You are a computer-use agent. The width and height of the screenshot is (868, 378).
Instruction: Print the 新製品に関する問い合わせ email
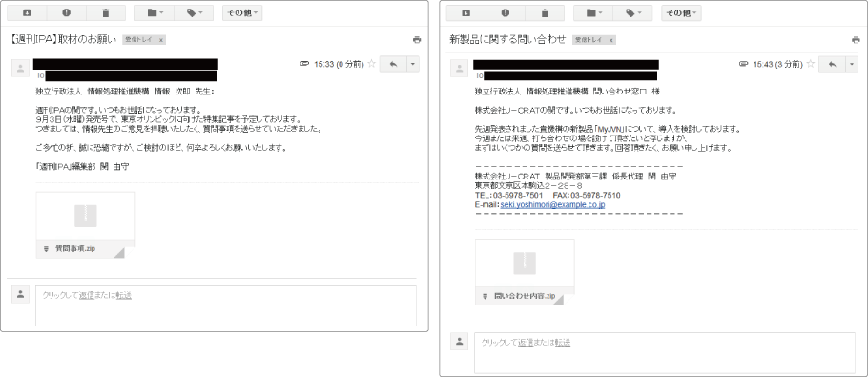pos(856,40)
